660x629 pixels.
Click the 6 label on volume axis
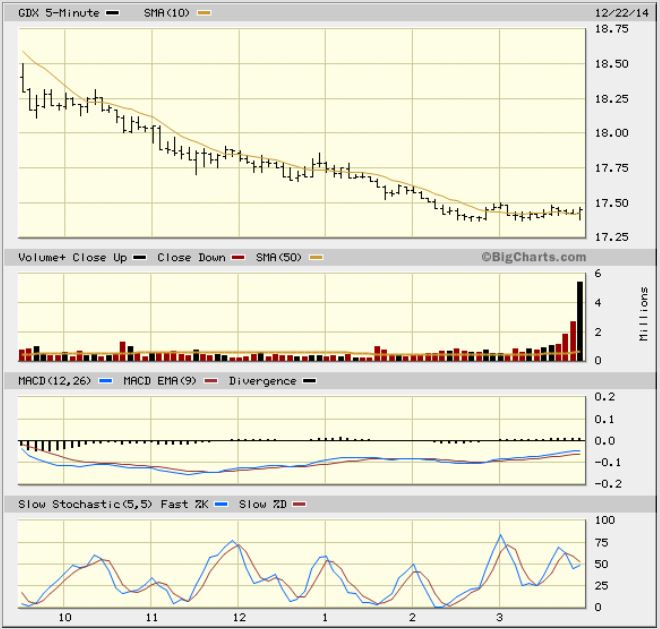pyautogui.click(x=598, y=274)
